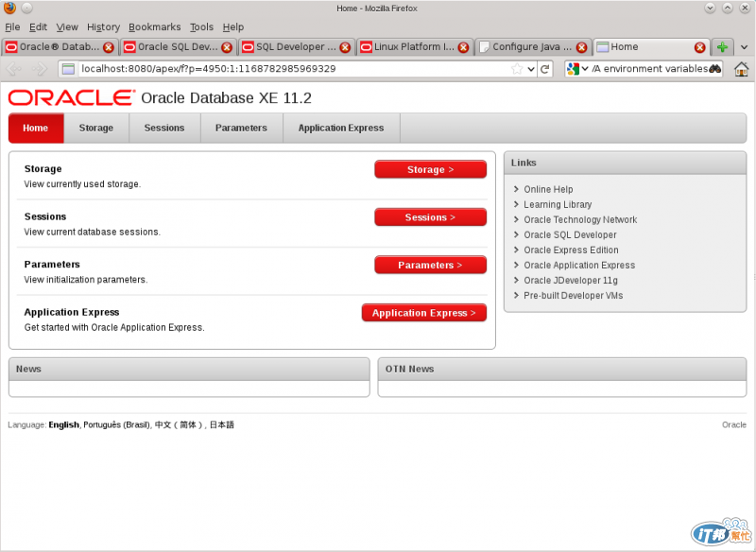
Task: Open the Tools menu
Action: point(201,27)
